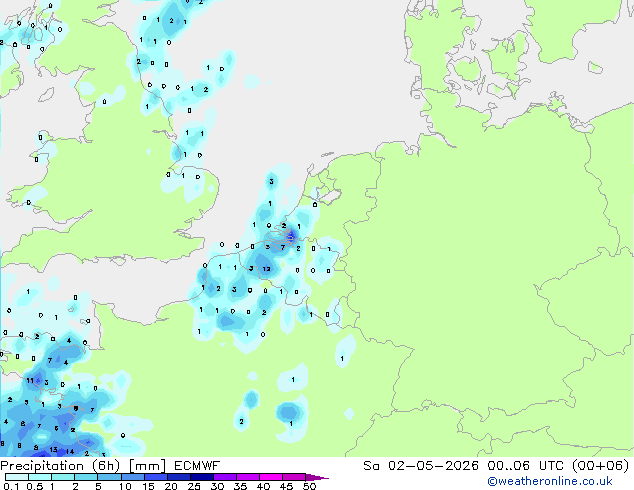Viewport: 634px width, 490px height.
Task: Click the '13' precipitation value near the bottom-left edge
Action: pyautogui.click(x=53, y=450)
